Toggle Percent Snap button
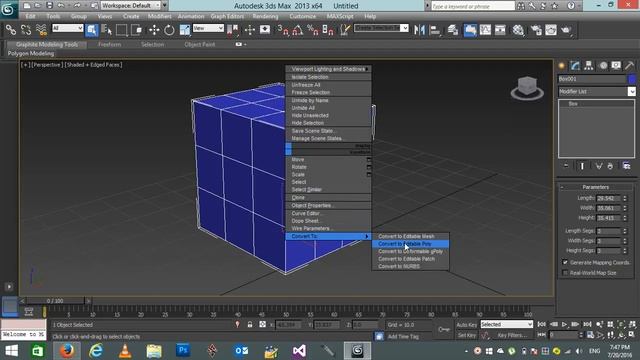 pyautogui.click(x=313, y=30)
